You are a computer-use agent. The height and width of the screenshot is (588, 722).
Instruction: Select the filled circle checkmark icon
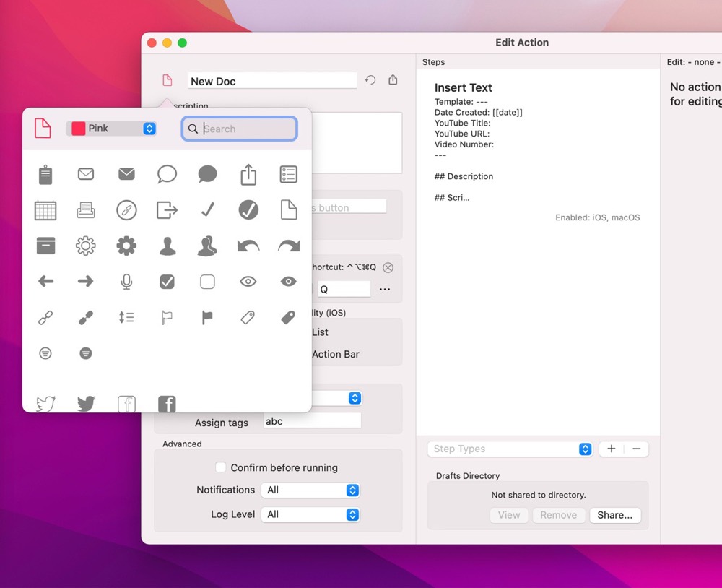coord(248,210)
